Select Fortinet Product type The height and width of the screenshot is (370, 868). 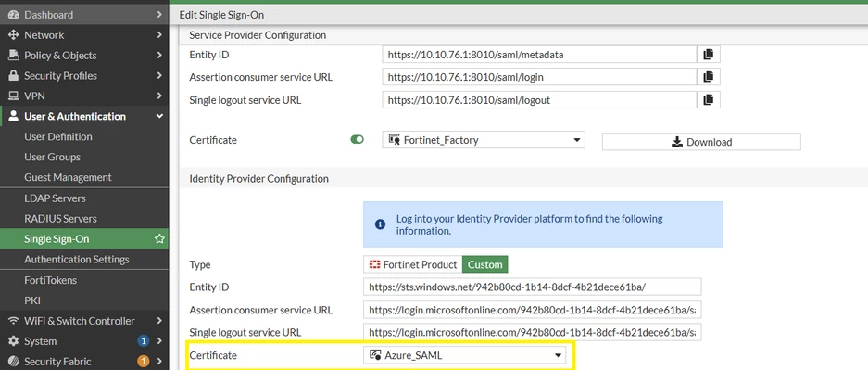coord(412,265)
